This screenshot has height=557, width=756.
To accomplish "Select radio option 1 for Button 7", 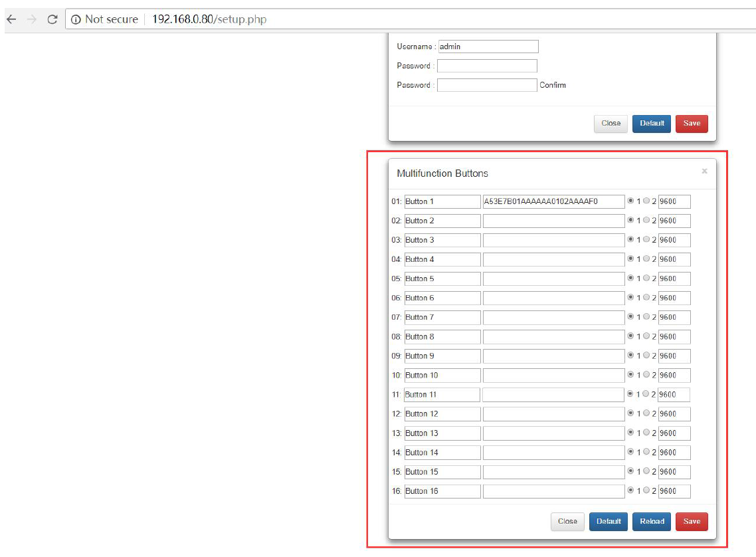I will pos(630,316).
